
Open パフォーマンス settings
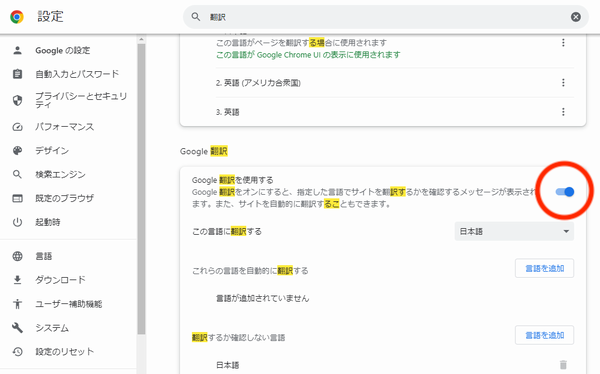(64, 127)
